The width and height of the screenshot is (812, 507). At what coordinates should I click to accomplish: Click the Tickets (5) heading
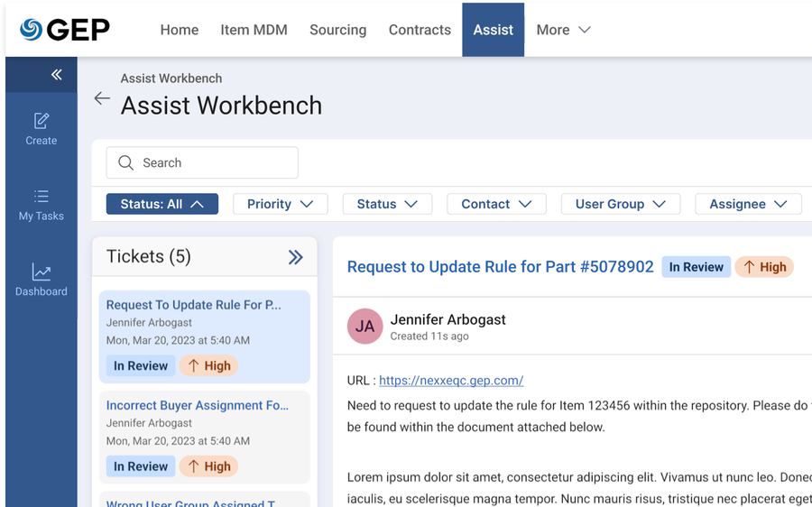point(149,256)
